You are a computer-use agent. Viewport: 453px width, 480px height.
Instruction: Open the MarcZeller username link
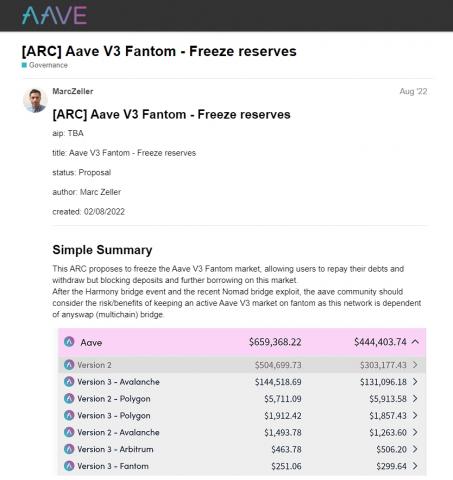click(x=73, y=91)
